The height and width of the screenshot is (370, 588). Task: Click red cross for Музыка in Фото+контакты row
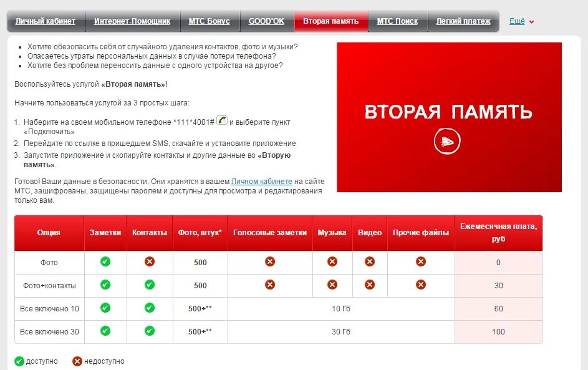(332, 285)
